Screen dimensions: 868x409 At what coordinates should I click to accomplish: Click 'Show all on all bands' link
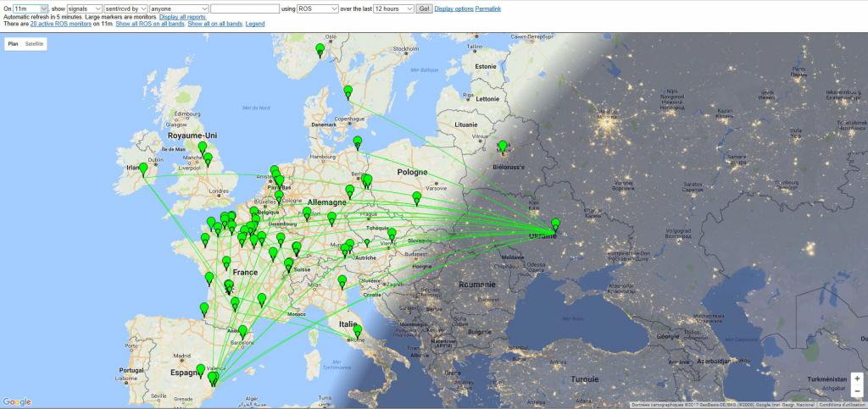pos(214,25)
